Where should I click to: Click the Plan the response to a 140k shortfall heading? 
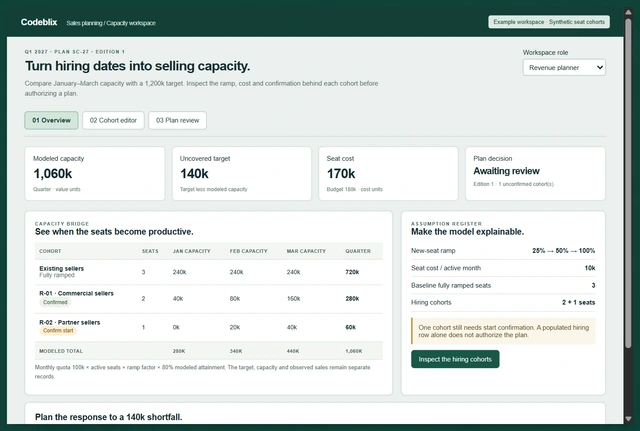click(x=109, y=417)
